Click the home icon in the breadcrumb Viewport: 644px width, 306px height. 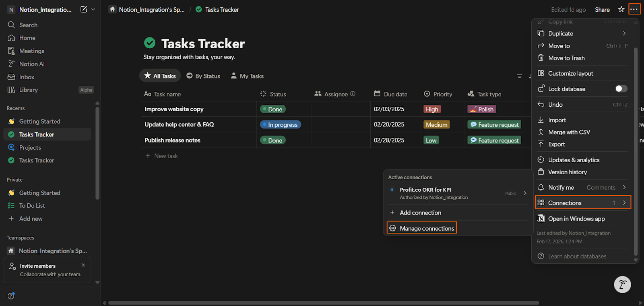pos(113,9)
